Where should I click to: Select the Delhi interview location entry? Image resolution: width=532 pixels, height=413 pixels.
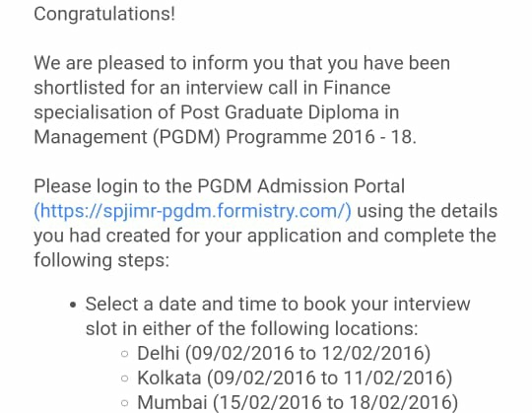tap(284, 353)
